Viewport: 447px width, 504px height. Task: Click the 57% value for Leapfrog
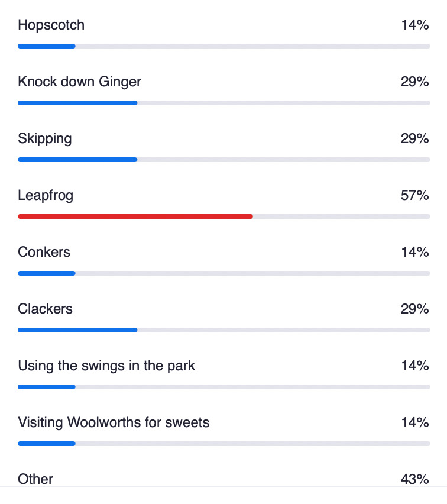pyautogui.click(x=414, y=195)
